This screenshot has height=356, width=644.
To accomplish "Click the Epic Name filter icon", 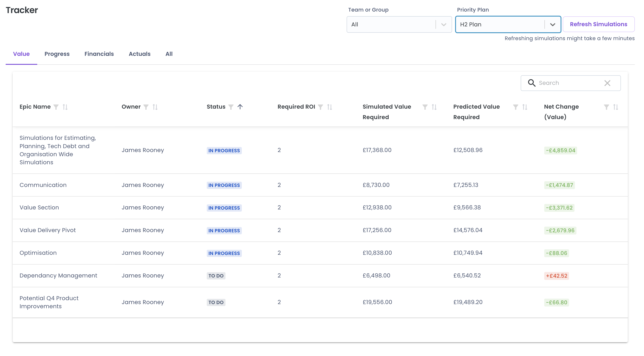I will (56, 107).
